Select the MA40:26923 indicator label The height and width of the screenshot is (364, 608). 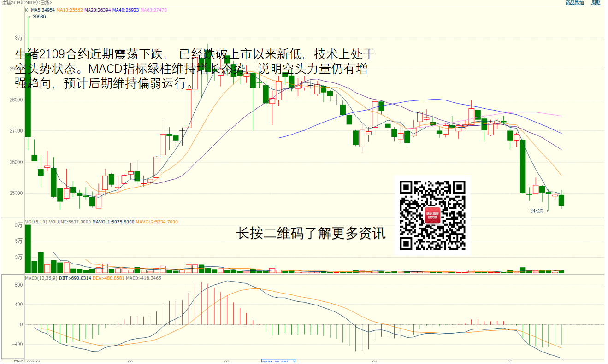point(125,10)
